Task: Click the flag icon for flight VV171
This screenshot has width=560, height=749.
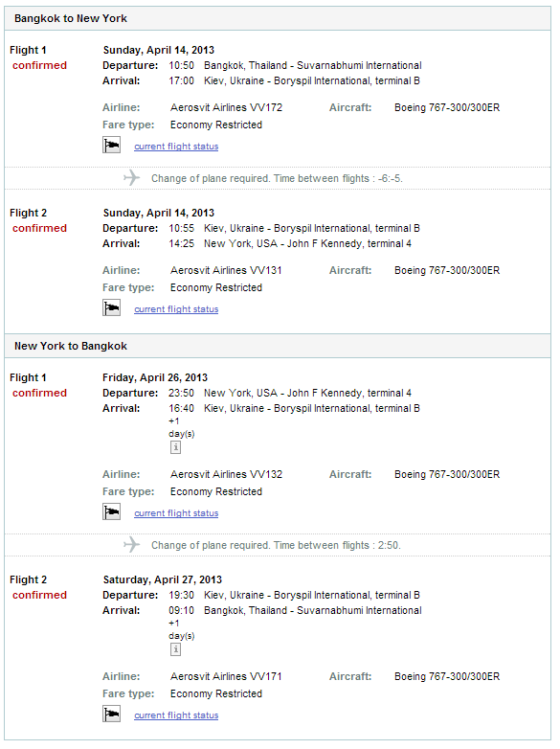Action: 111,715
